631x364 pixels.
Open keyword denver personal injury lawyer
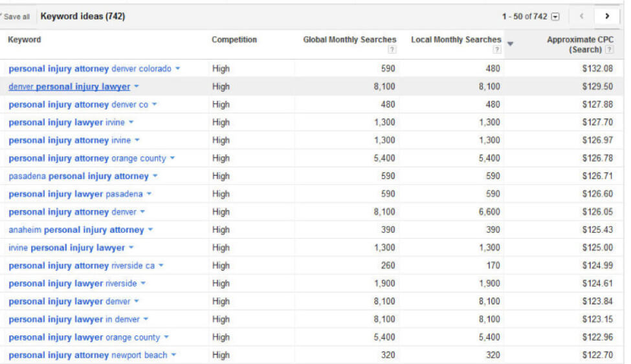[69, 87]
